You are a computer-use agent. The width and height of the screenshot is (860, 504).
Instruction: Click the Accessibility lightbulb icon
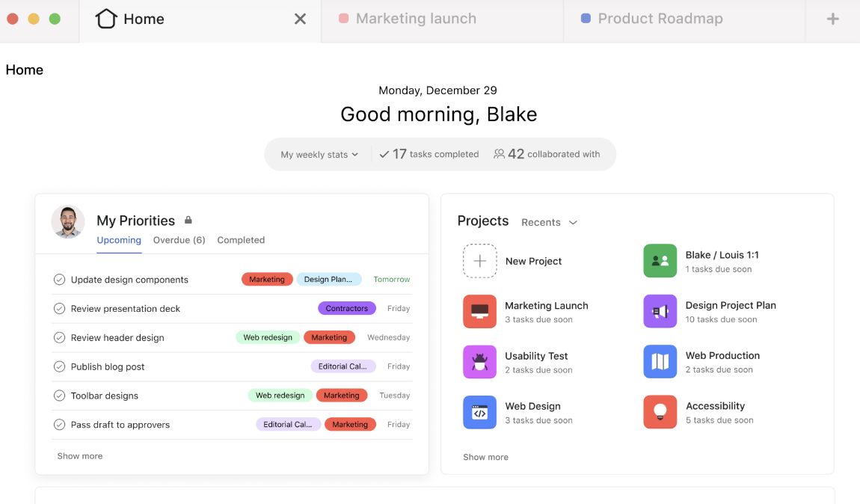660,412
